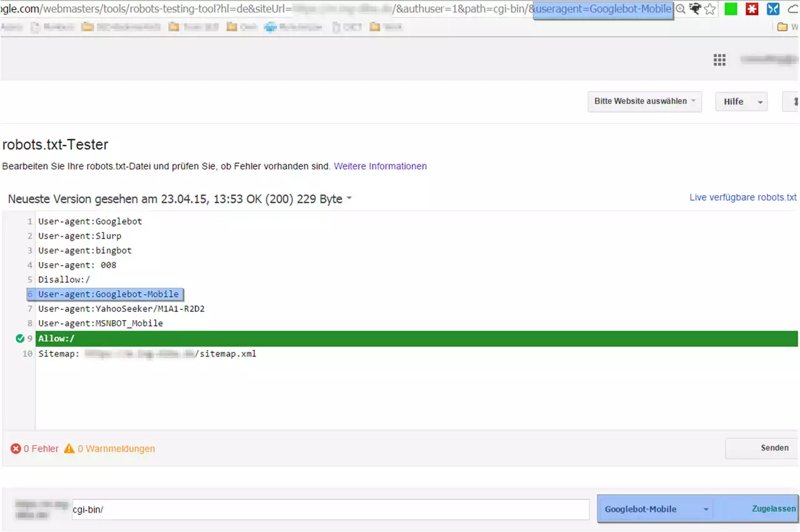Screen dimensions: 800x532
Task: Open the Googlebot-Mobile user agent dropdown
Action: tap(656, 509)
